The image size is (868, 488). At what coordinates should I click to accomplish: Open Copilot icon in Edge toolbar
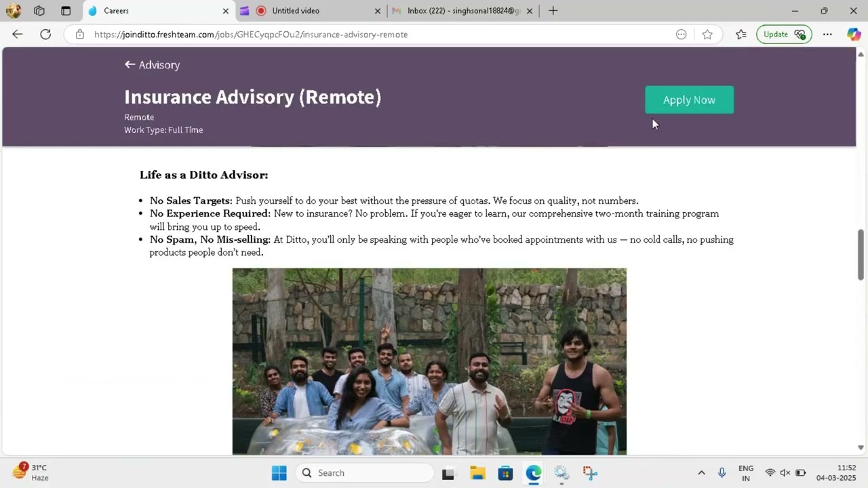tap(854, 35)
